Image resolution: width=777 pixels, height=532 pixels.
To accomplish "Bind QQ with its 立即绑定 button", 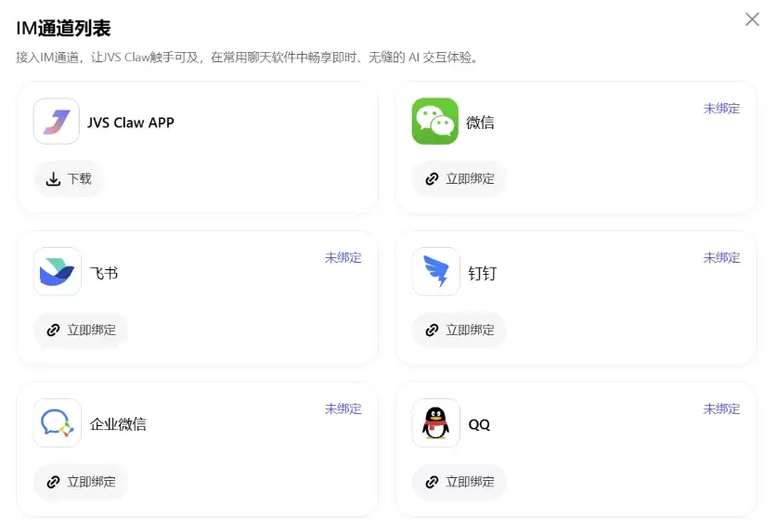I will tap(460, 482).
